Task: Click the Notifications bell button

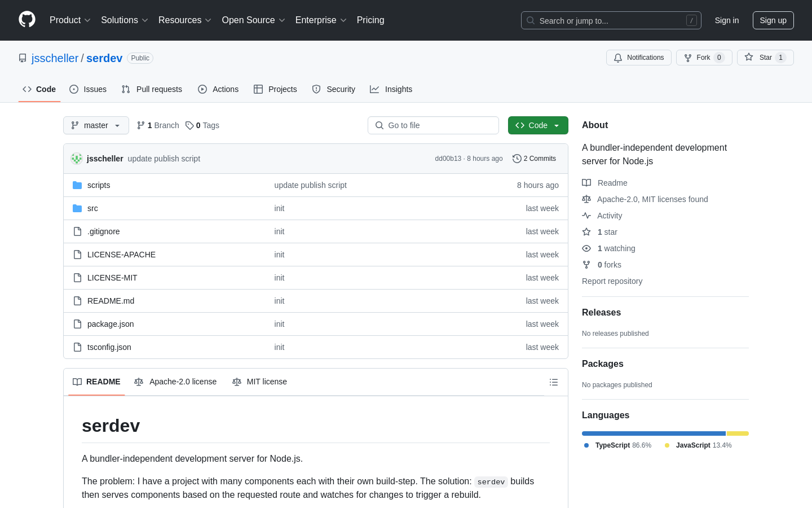Action: click(639, 58)
